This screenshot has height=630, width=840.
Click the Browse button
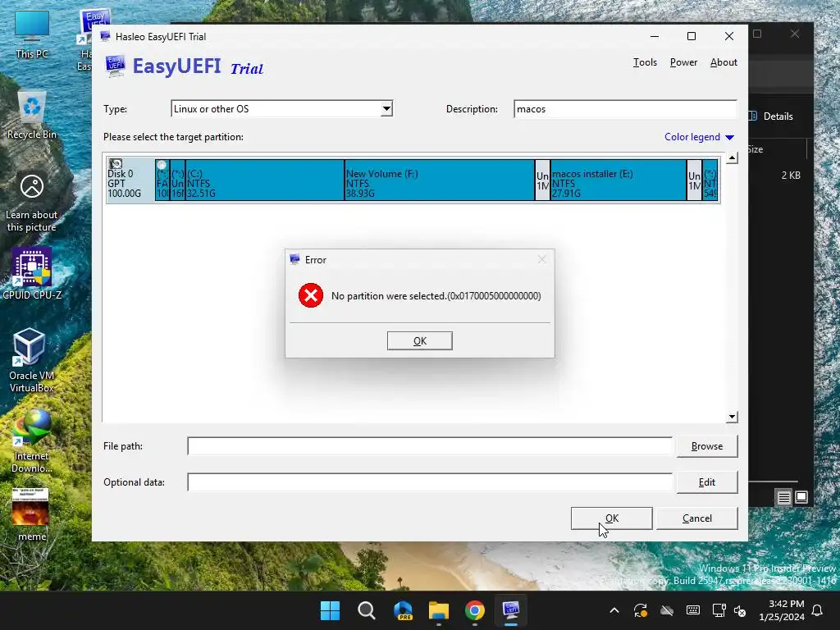706,445
